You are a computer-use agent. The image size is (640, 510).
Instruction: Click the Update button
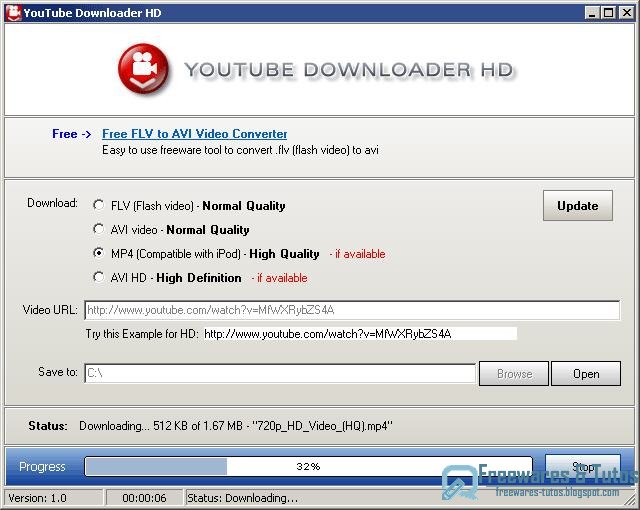click(x=578, y=206)
